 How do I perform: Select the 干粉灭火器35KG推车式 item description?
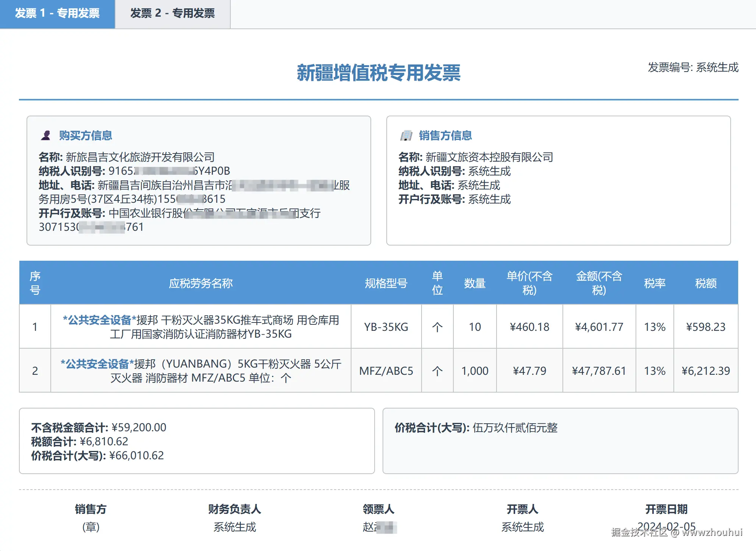pos(201,327)
